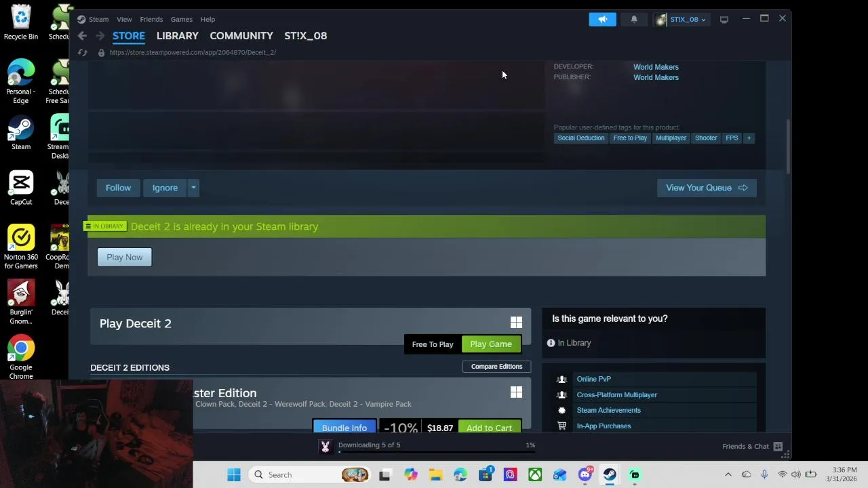Reload the store page
Image resolution: width=868 pixels, height=488 pixels.
coord(82,52)
